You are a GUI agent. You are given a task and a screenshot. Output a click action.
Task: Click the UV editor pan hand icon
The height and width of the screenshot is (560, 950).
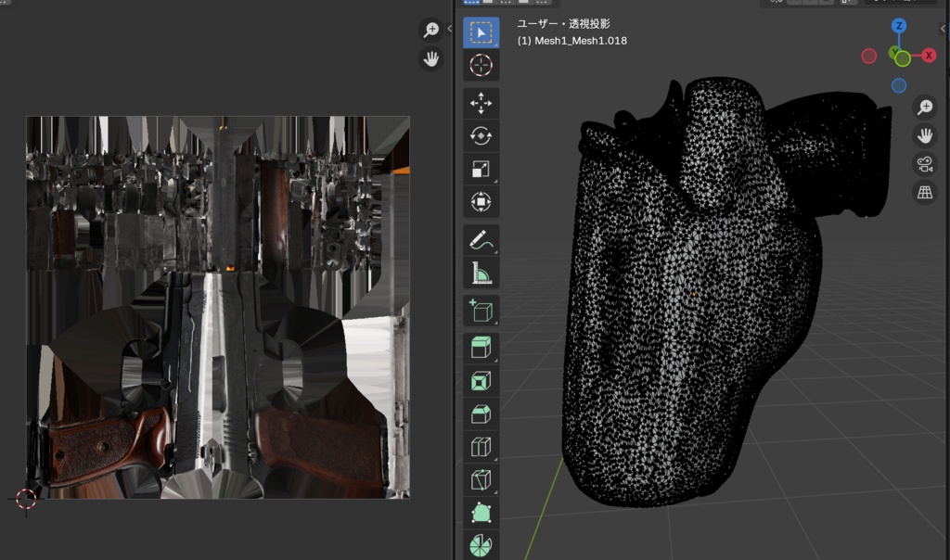coord(430,58)
